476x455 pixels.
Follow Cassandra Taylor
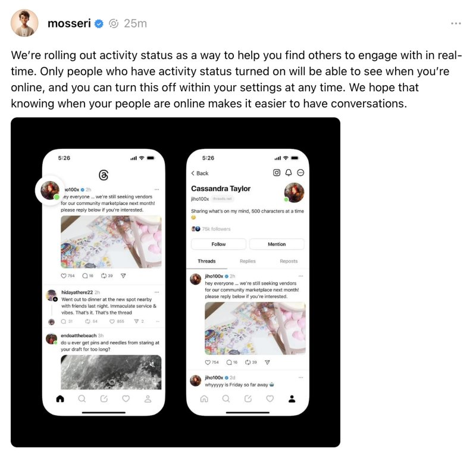[x=218, y=244]
